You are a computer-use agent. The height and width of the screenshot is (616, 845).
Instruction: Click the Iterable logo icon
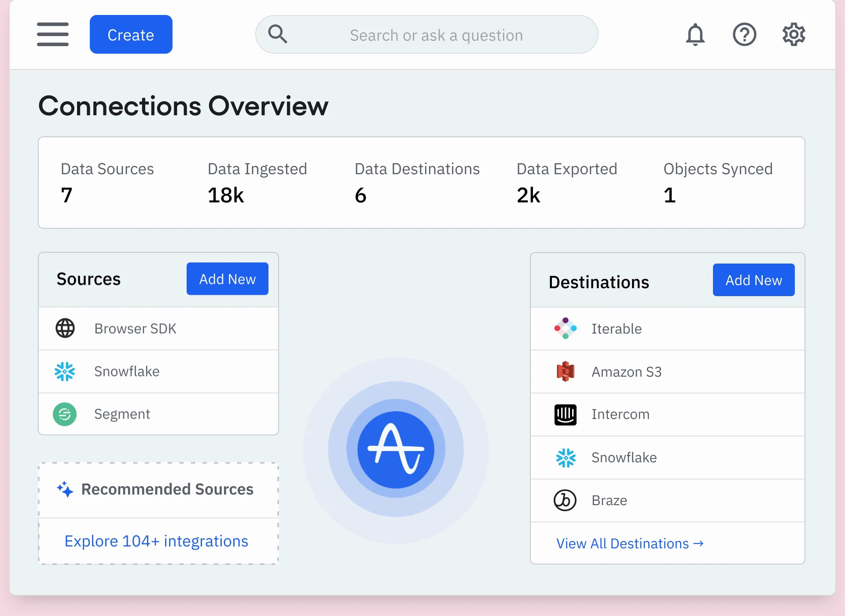pyautogui.click(x=565, y=328)
